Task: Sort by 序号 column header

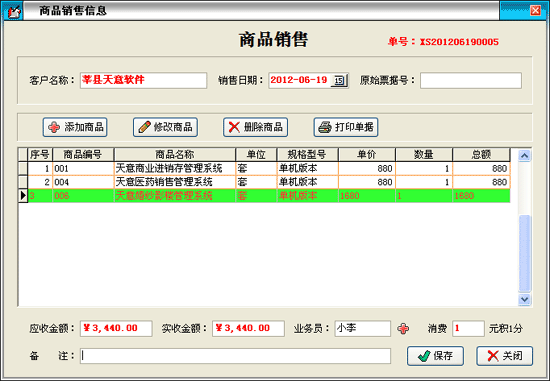Action: click(x=40, y=154)
